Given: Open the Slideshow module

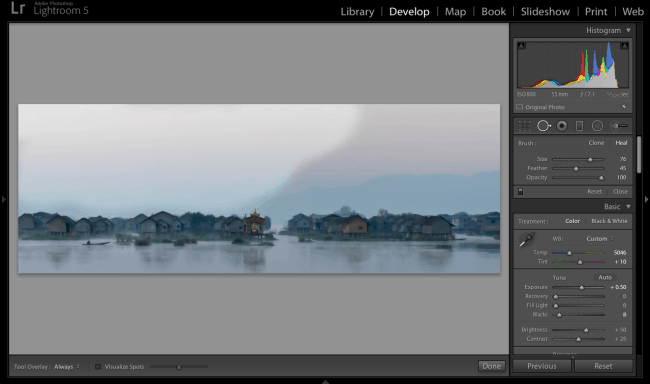Looking at the screenshot, I should [x=545, y=12].
